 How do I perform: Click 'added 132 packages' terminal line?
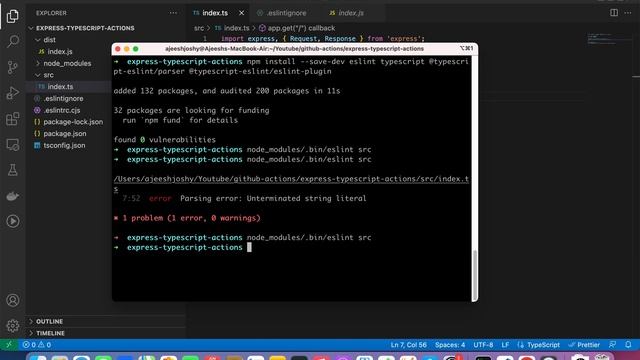click(227, 91)
